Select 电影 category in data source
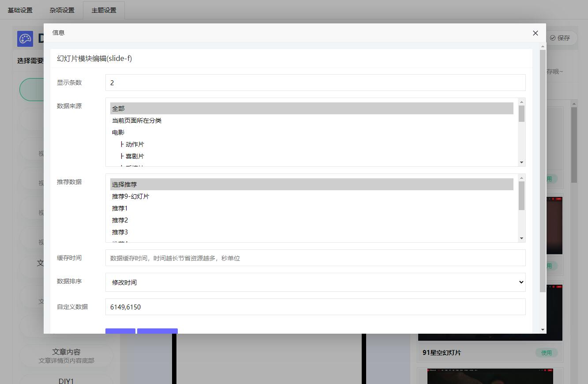Image resolution: width=588 pixels, height=384 pixels. pos(118,132)
